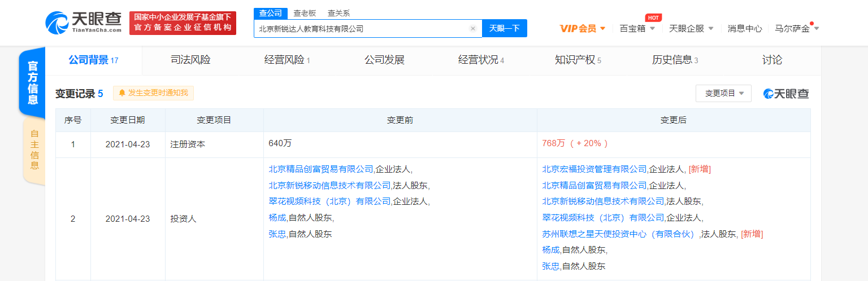Open 翠花视频科技(北京)有限公司 in the 变更后 column
The height and width of the screenshot is (281, 868).
pos(603,217)
